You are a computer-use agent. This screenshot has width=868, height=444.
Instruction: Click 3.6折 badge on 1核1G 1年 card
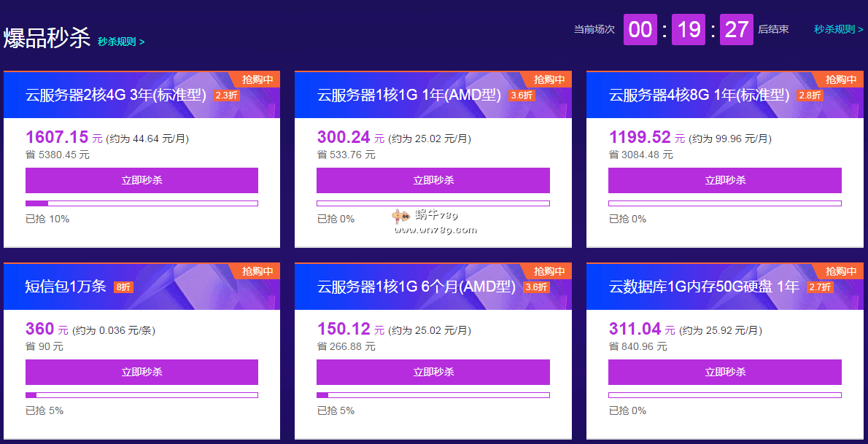(x=522, y=96)
